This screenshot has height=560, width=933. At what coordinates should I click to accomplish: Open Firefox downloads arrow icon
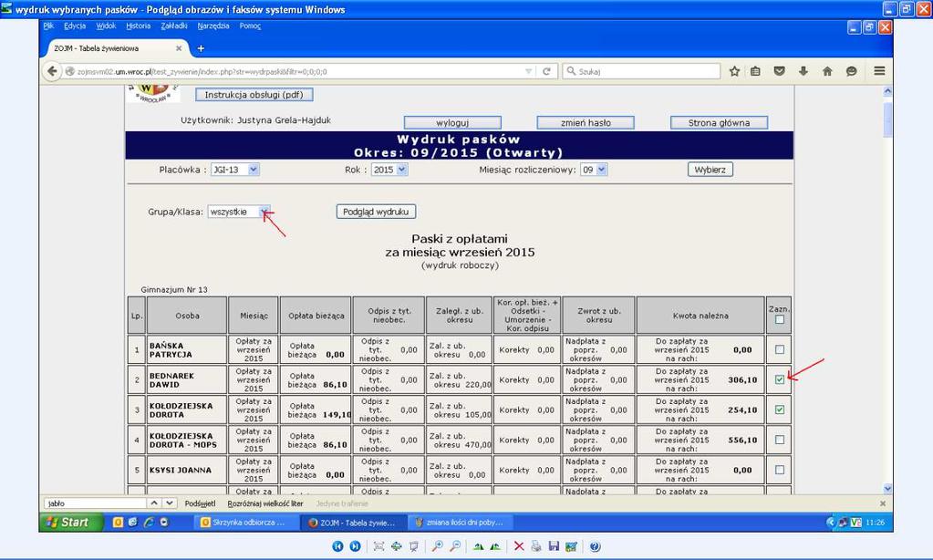pos(803,71)
